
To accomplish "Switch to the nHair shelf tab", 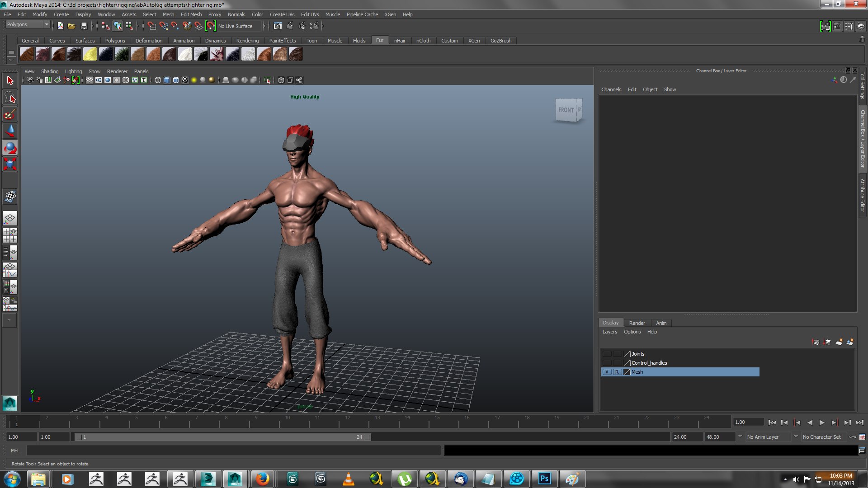I will 400,41.
